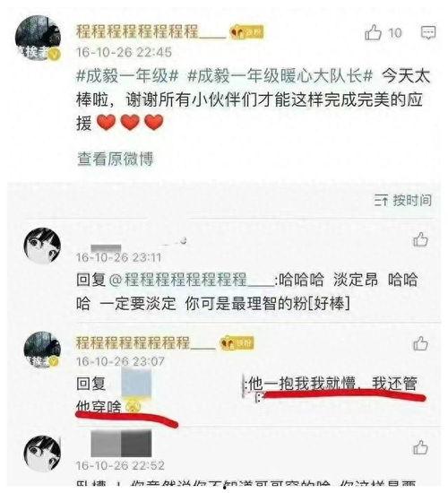The height and width of the screenshot is (493, 448).
Task: Like the main post with 10 likes
Action: 373,32
